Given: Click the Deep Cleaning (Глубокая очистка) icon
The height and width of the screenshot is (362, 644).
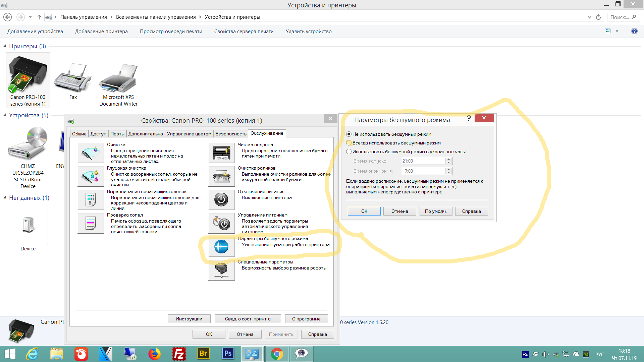Looking at the screenshot, I should tap(91, 176).
